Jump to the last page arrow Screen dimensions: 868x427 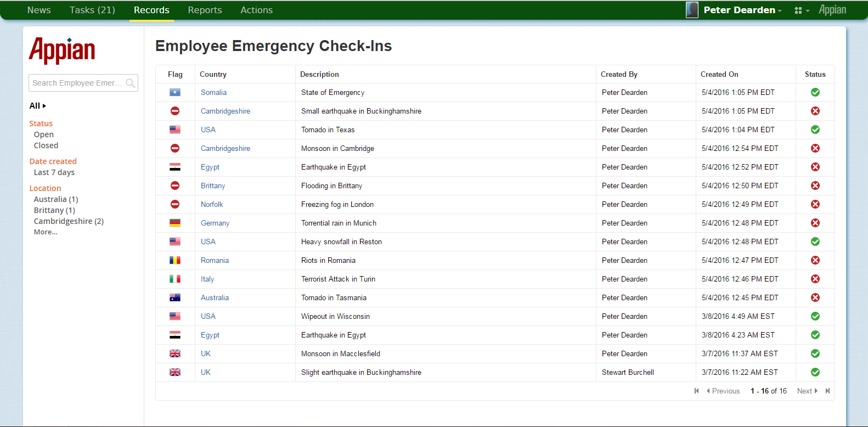827,391
